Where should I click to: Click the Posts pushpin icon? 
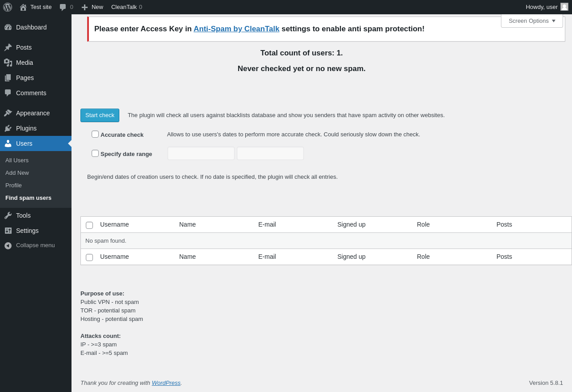coord(8,47)
